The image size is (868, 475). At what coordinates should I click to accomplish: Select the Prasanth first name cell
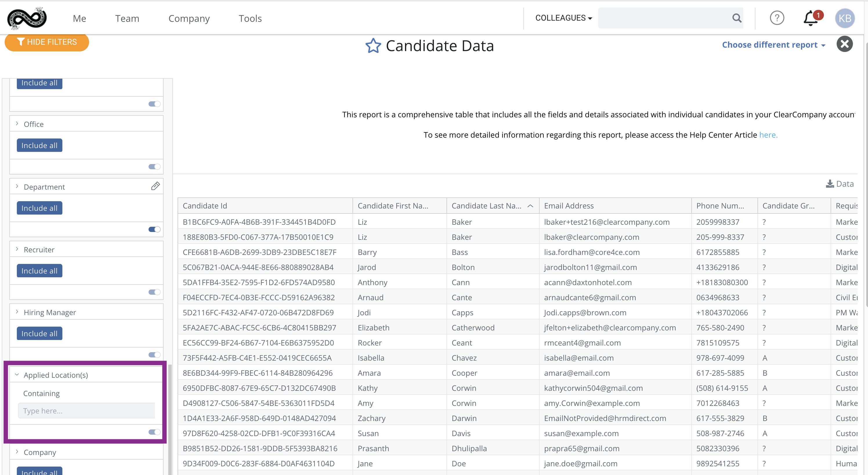[400, 448]
